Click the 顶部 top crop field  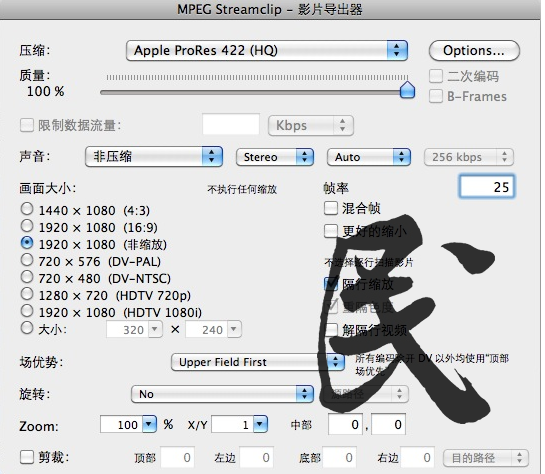(177, 457)
